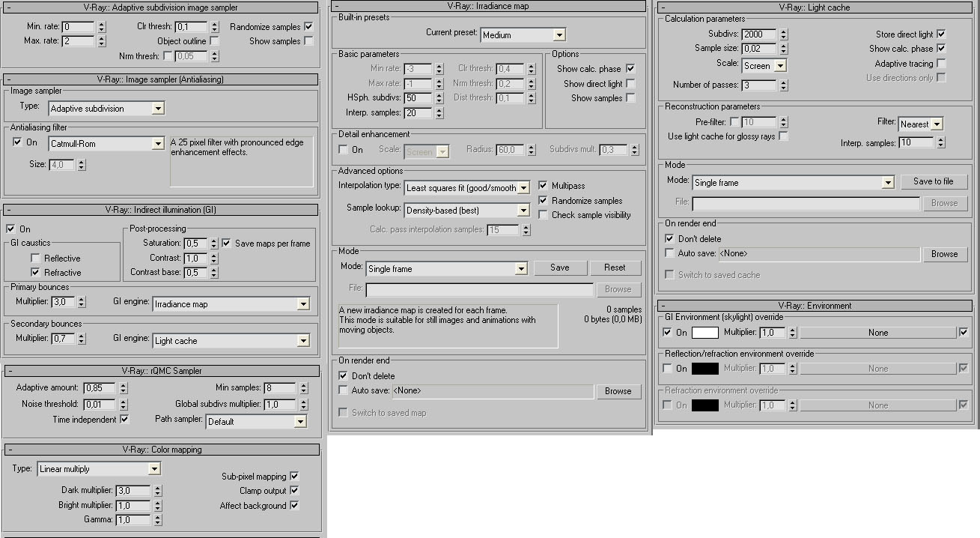This screenshot has width=980, height=538.
Task: Click Dark multiplier spinner arrows
Action: click(x=156, y=491)
